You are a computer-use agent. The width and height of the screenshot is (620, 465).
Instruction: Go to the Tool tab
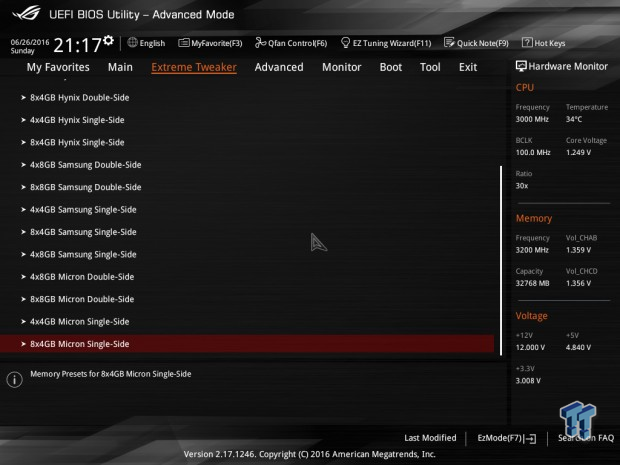click(x=430, y=67)
